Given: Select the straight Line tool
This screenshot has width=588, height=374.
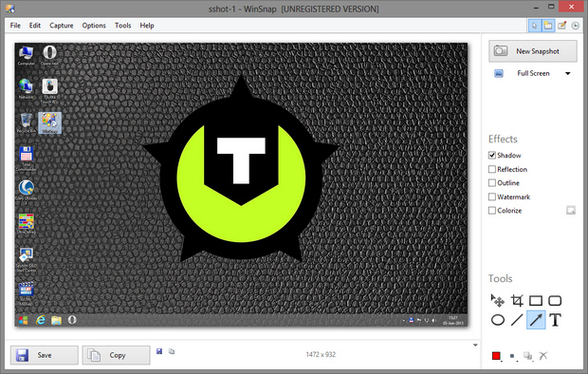Looking at the screenshot, I should (x=517, y=320).
